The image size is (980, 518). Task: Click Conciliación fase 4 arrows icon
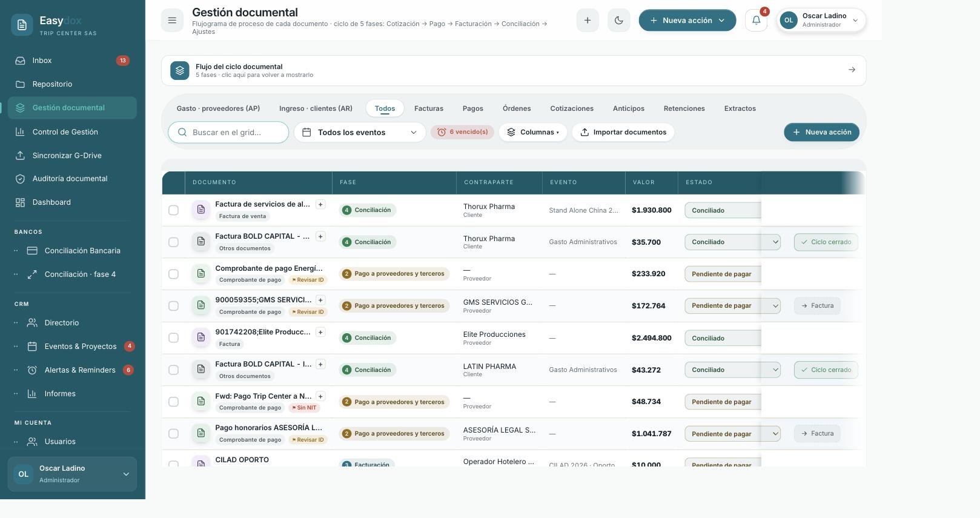(x=33, y=274)
